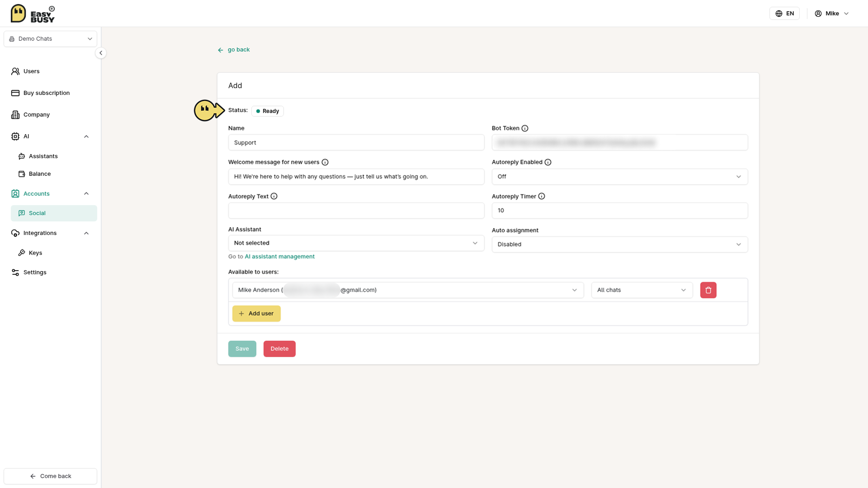Select the Social accounts item
The image size is (868, 488).
point(54,213)
